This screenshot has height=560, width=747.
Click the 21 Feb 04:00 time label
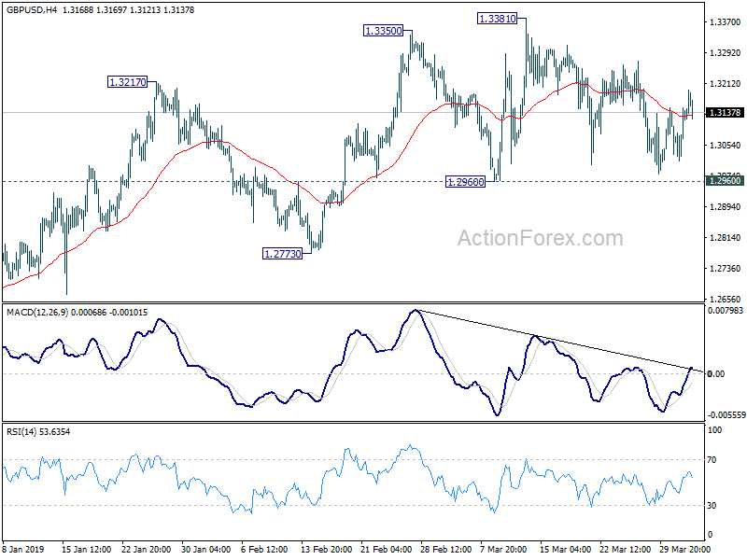click(386, 549)
